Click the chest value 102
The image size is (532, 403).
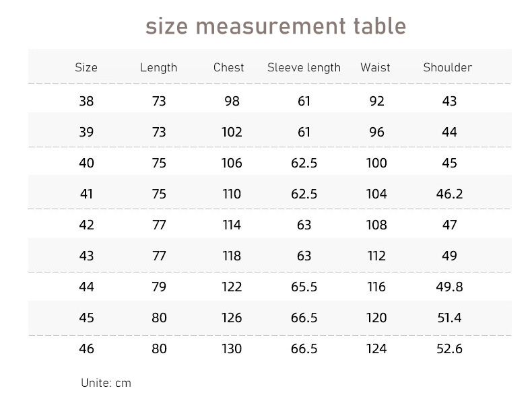pos(232,132)
